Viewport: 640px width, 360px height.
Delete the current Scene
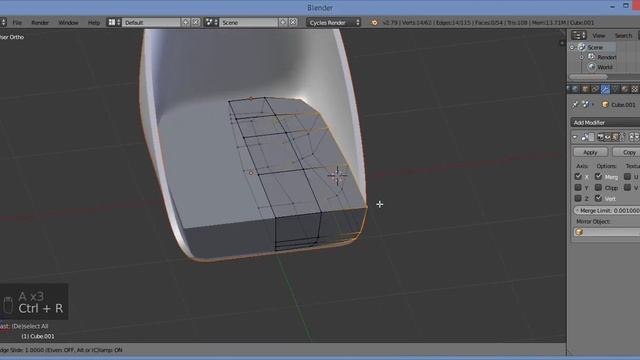click(x=293, y=22)
